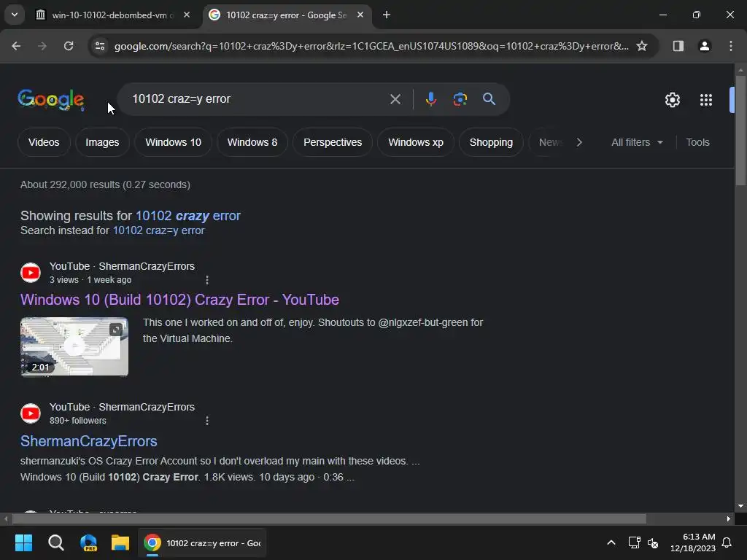The width and height of the screenshot is (747, 560).
Task: Open the Google apps grid
Action: click(705, 100)
